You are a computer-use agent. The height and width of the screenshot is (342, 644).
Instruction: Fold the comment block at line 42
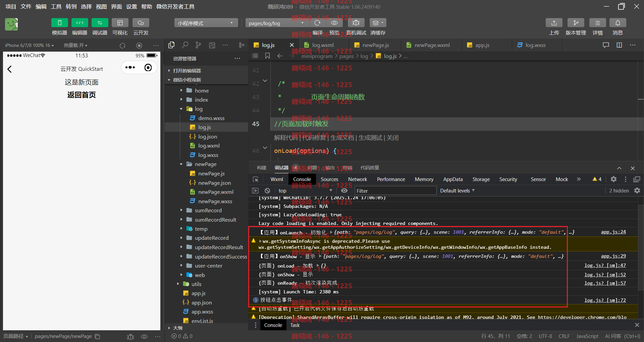click(x=265, y=81)
